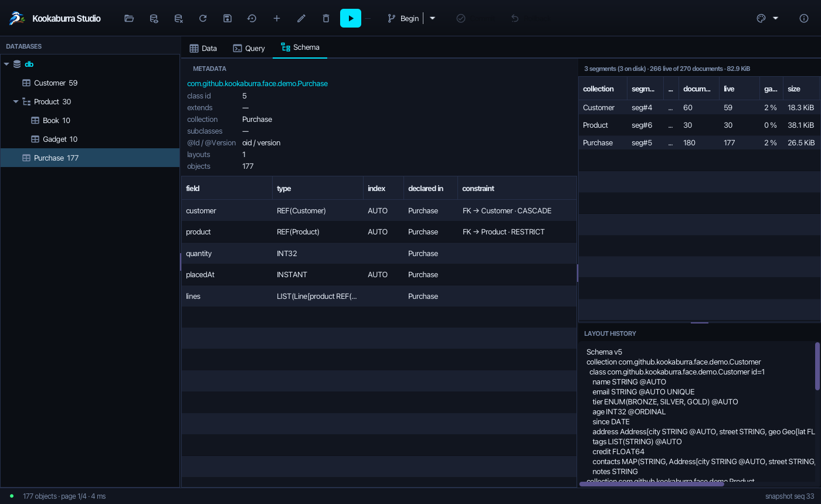821x504 pixels.
Task: Switch to the Query tab
Action: pyautogui.click(x=249, y=48)
